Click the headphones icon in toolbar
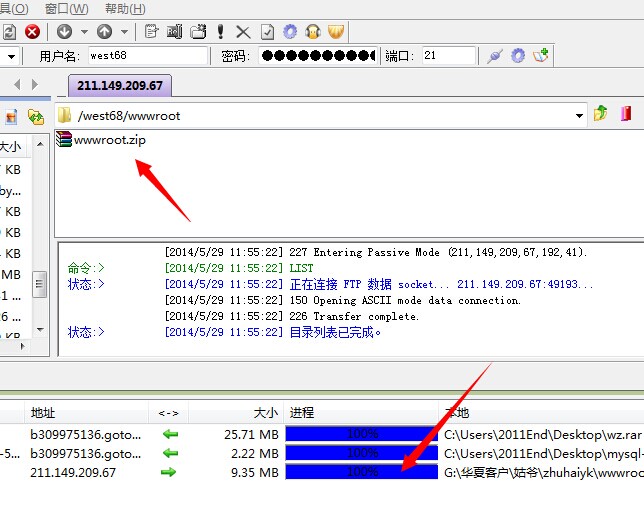This screenshot has height=531, width=644. (x=313, y=32)
